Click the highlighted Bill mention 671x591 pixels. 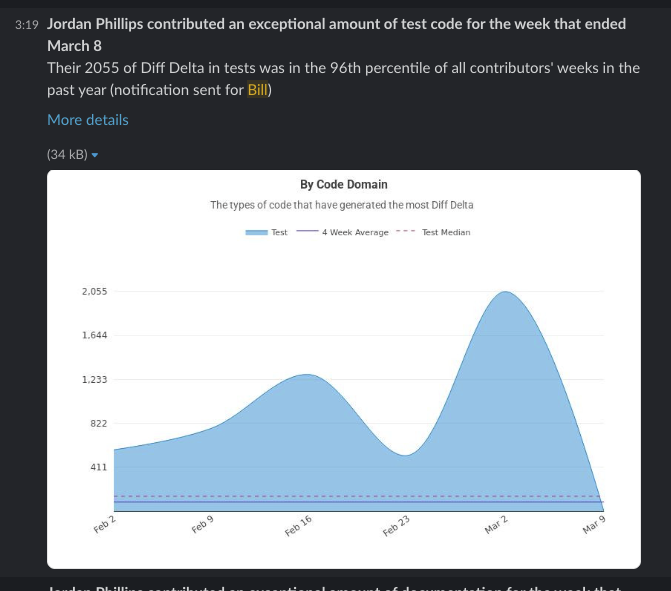pos(258,91)
